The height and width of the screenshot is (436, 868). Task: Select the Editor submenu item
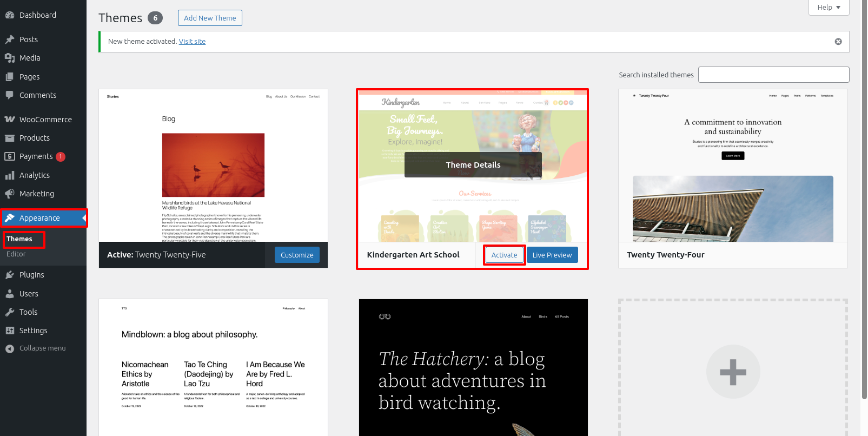pyautogui.click(x=16, y=254)
